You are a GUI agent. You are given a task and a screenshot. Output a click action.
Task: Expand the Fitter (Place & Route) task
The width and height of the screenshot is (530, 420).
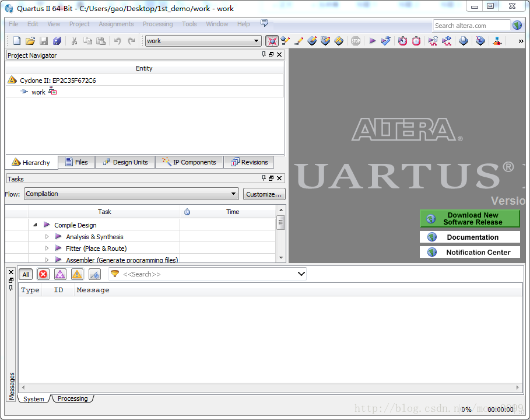tap(47, 249)
